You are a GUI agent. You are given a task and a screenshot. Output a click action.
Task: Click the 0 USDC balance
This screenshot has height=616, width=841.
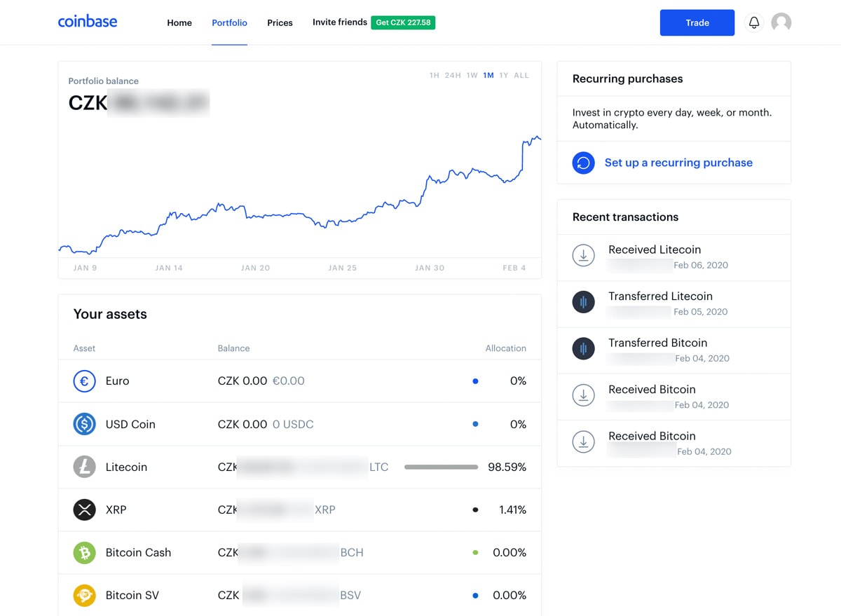[293, 424]
